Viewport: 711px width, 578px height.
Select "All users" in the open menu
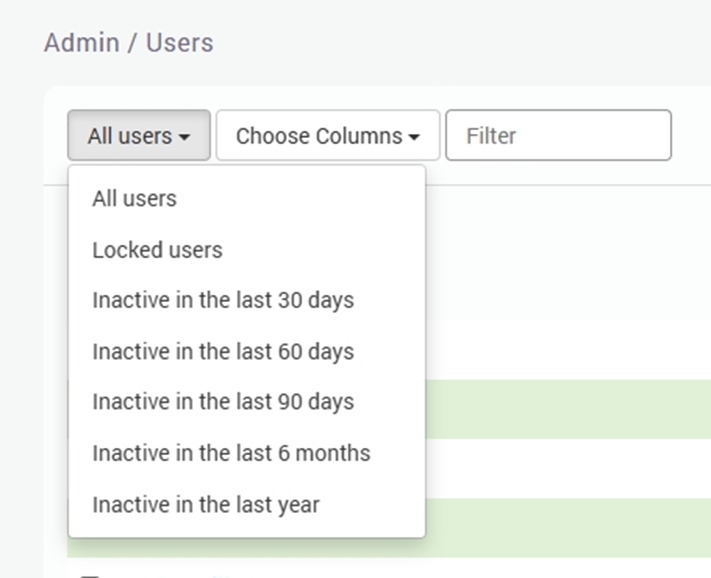click(x=134, y=198)
